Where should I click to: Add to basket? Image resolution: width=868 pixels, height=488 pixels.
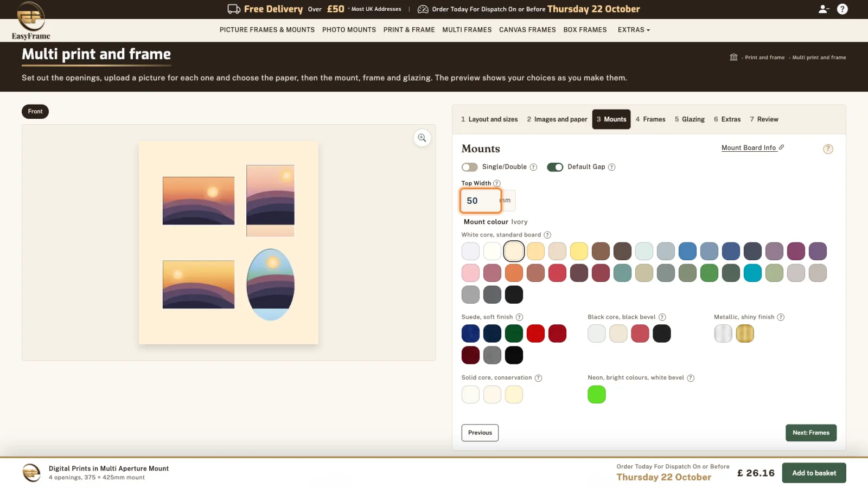click(x=814, y=473)
